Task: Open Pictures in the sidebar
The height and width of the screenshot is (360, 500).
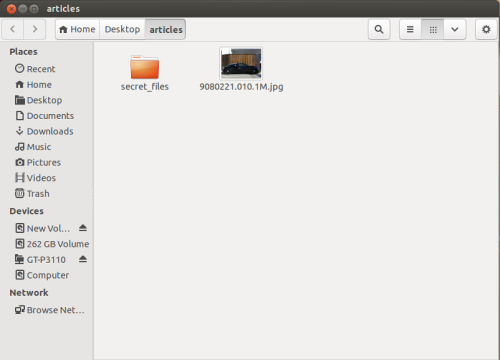Action: 48,162
